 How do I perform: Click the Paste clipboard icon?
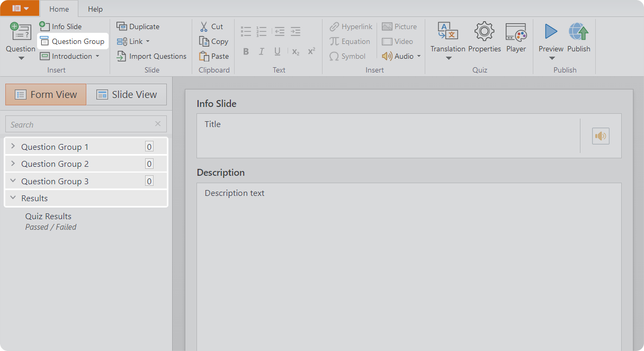pyautogui.click(x=204, y=56)
